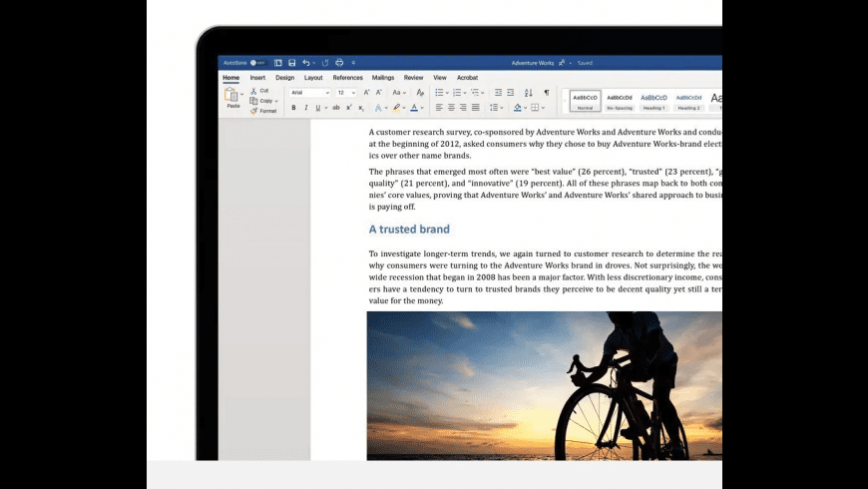This screenshot has height=489, width=868.
Task: Click the Sort A to Z icon
Action: click(529, 93)
